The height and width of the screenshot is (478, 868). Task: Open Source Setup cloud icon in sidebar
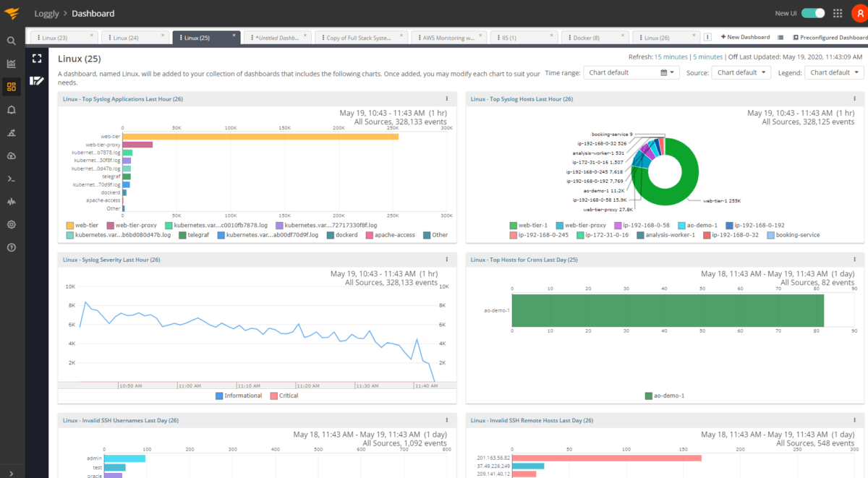11,155
